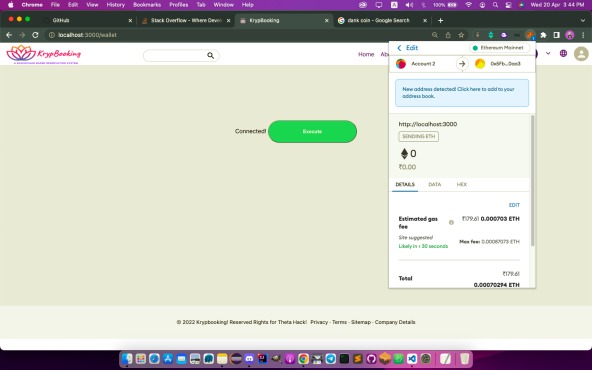Open Sublime Text from the dock

(x=358, y=358)
